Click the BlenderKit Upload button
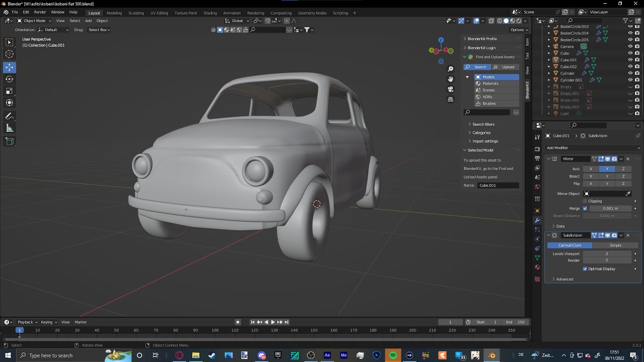644x362 pixels. coord(505,67)
